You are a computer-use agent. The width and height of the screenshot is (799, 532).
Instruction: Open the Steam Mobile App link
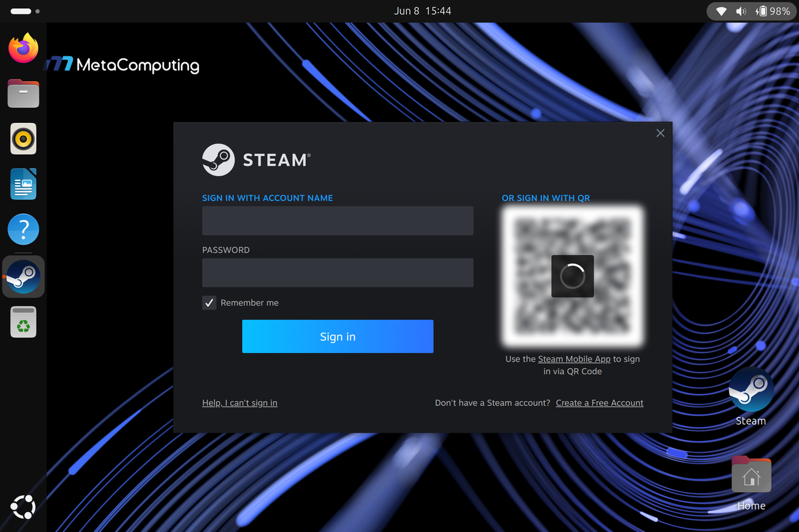point(574,359)
